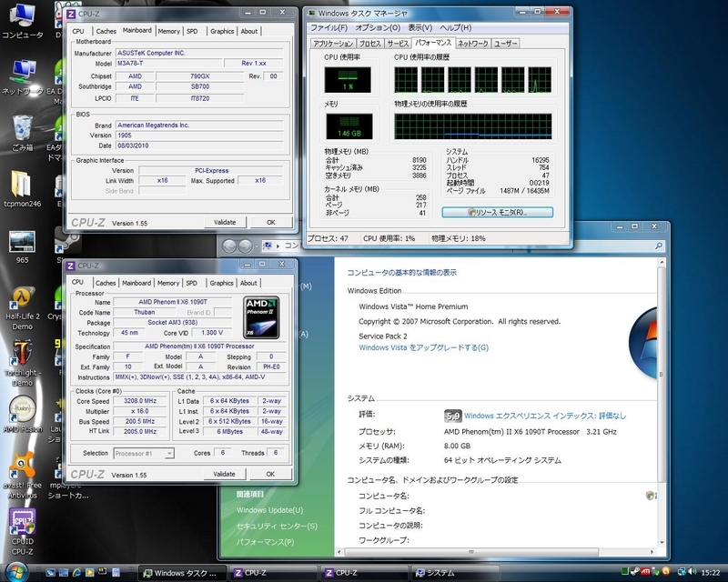Open Caches tab in CPU-Z mainboard window
Image resolution: width=728 pixels, height=582 pixels.
tap(106, 31)
